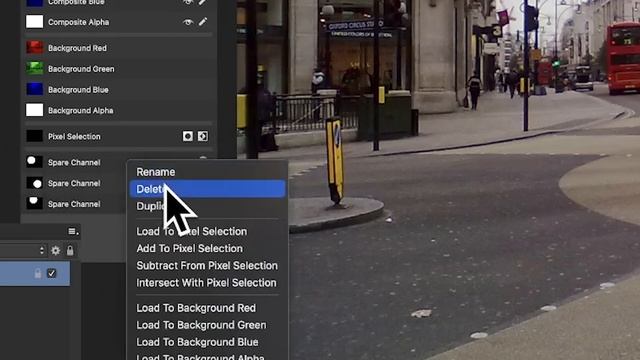Click the yellow bollard in the photo
Viewport: 640px width, 360px height.
pyautogui.click(x=335, y=160)
